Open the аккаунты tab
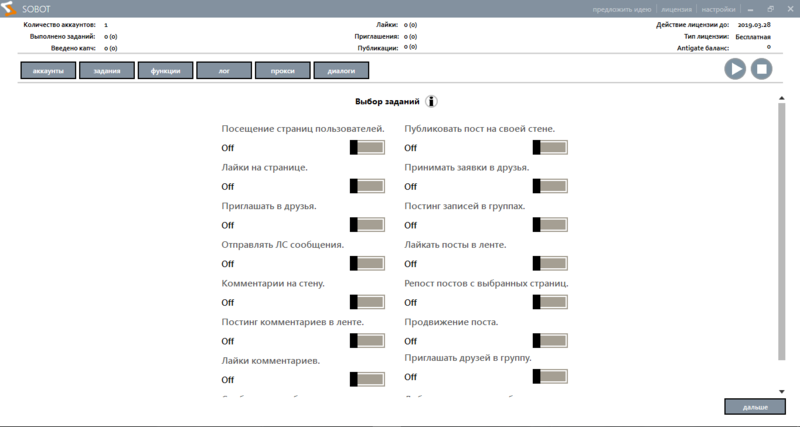Image resolution: width=800 pixels, height=427 pixels. [49, 71]
